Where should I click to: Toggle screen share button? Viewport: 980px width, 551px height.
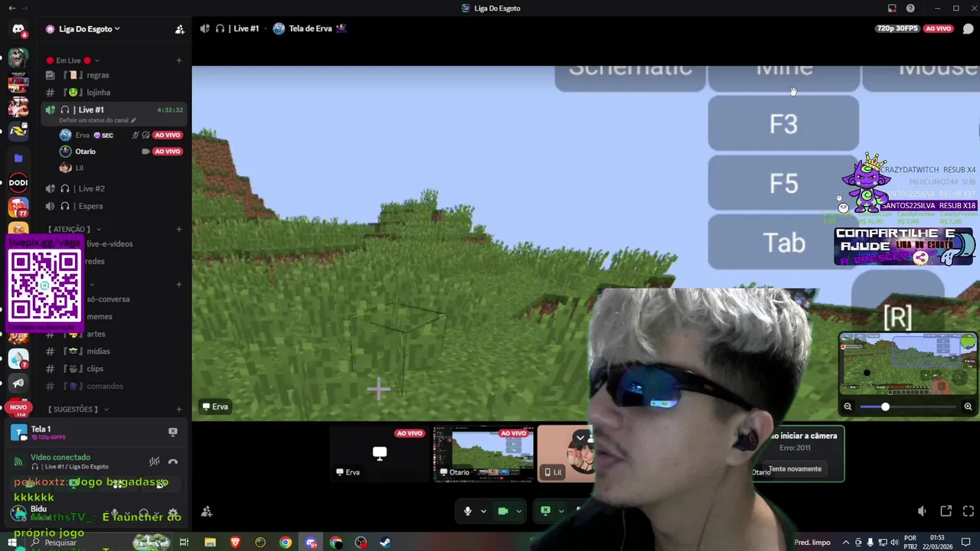pos(546,510)
